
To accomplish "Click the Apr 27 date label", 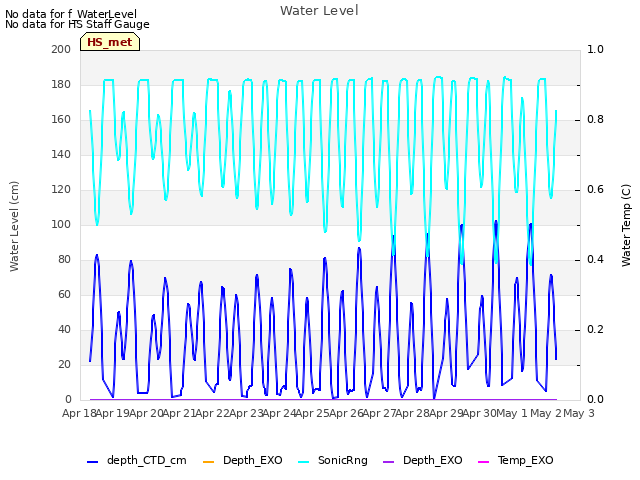I will point(379,413).
